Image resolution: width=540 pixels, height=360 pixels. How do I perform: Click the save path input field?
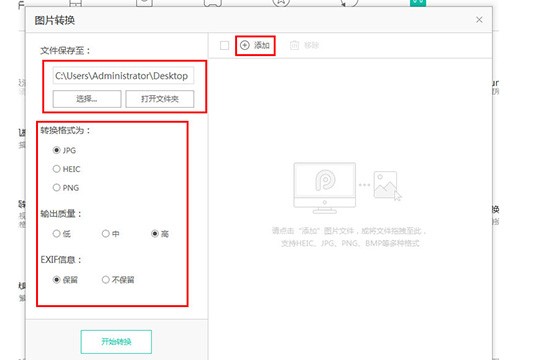(x=123, y=76)
